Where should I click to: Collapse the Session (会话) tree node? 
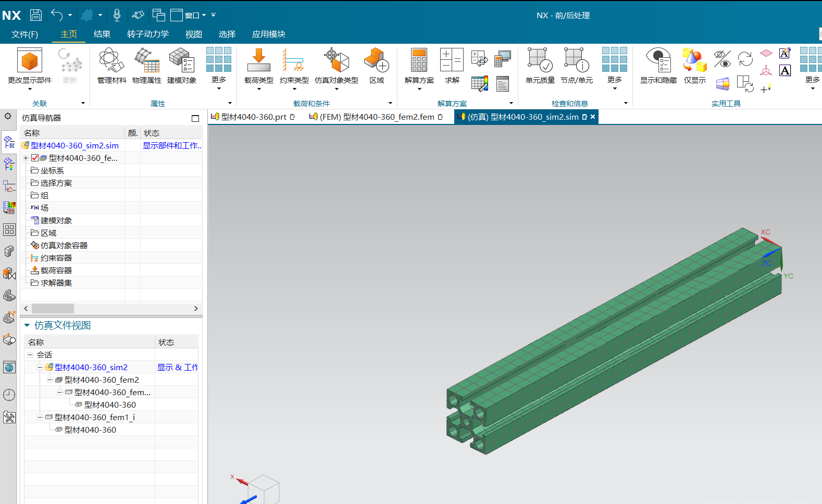(30, 355)
